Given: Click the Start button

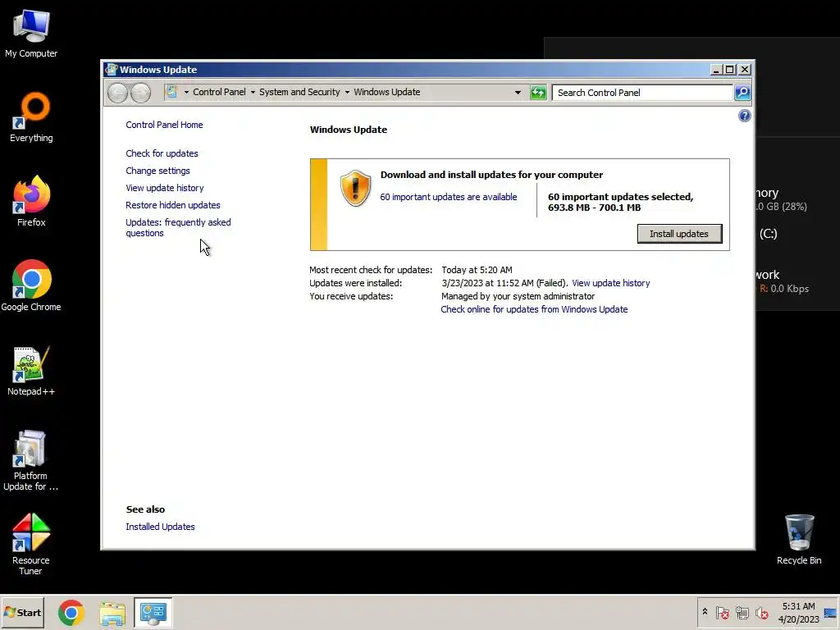Looking at the screenshot, I should click(x=22, y=612).
